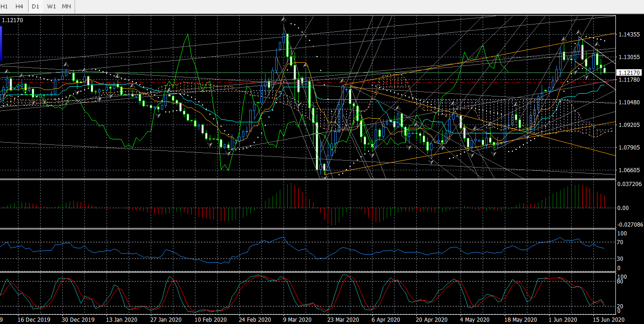The width and height of the screenshot is (644, 324).
Task: Click the 1.09205 price axis level
Action: pyautogui.click(x=629, y=125)
